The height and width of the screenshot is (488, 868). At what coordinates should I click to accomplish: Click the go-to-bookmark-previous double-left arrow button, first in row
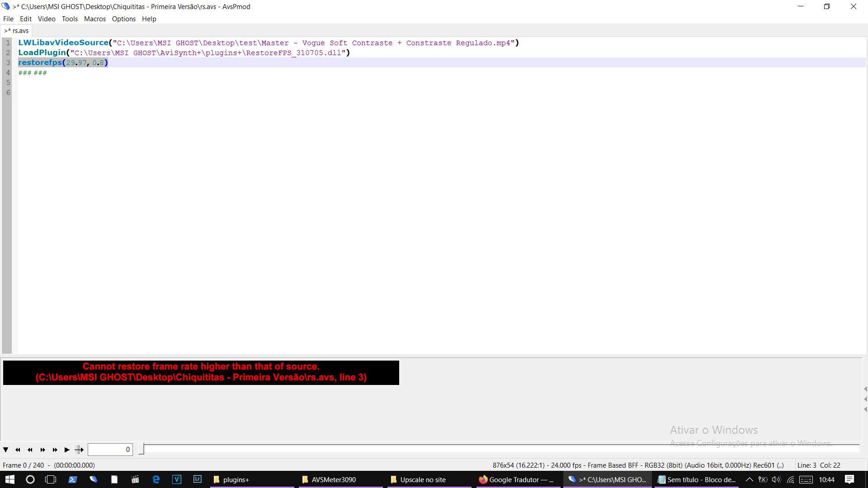(x=18, y=450)
